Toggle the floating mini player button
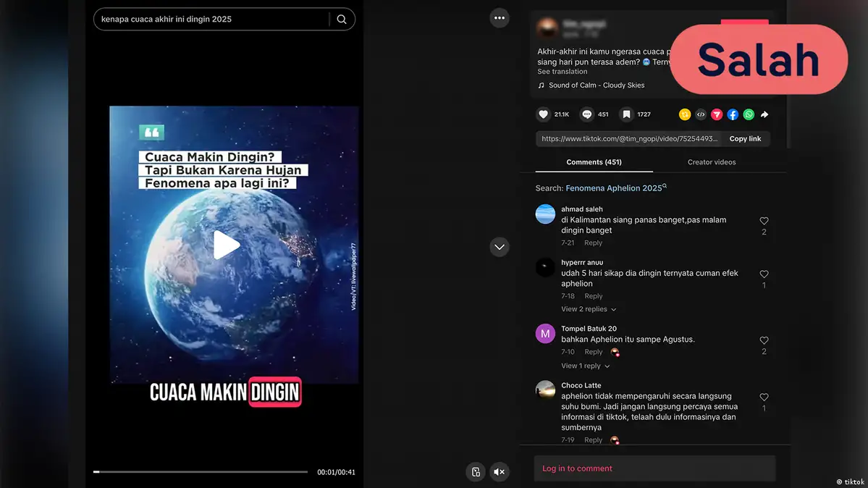Screen dimensions: 868x488 point(476,472)
